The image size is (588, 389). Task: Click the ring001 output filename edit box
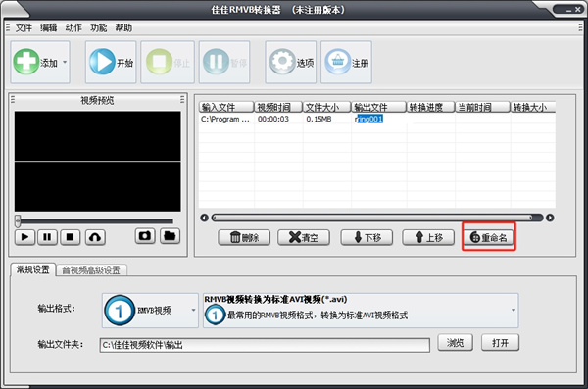point(368,120)
